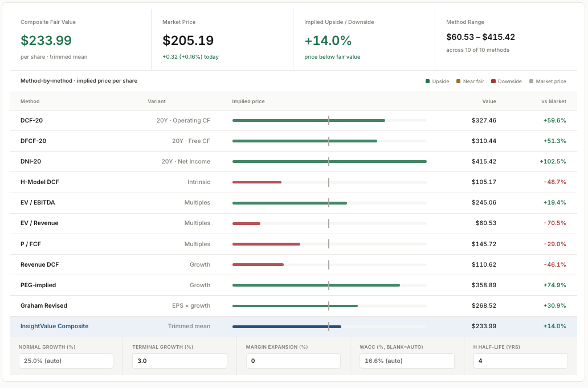The height and width of the screenshot is (388, 588).
Task: Select the H Half-Life (yrs) input field
Action: (x=521, y=361)
